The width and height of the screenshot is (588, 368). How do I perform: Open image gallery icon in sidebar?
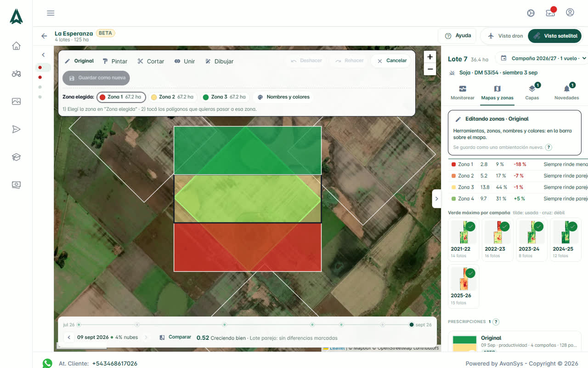point(16,101)
